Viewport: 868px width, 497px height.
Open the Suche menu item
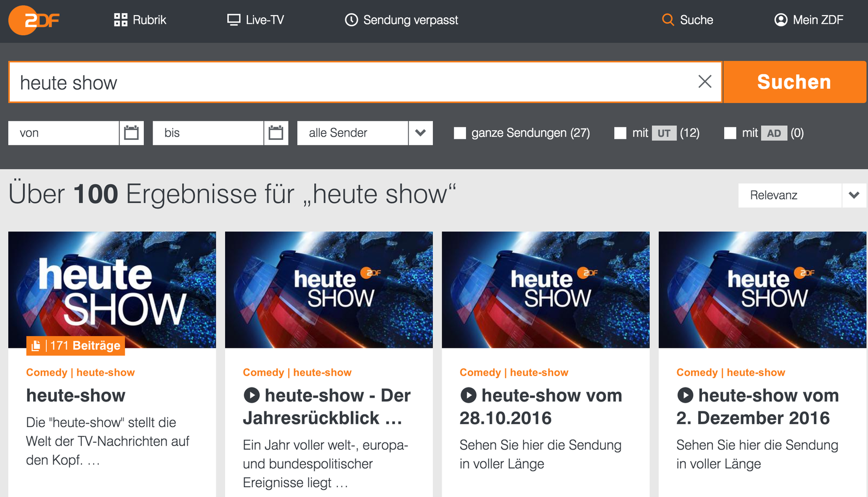click(687, 20)
